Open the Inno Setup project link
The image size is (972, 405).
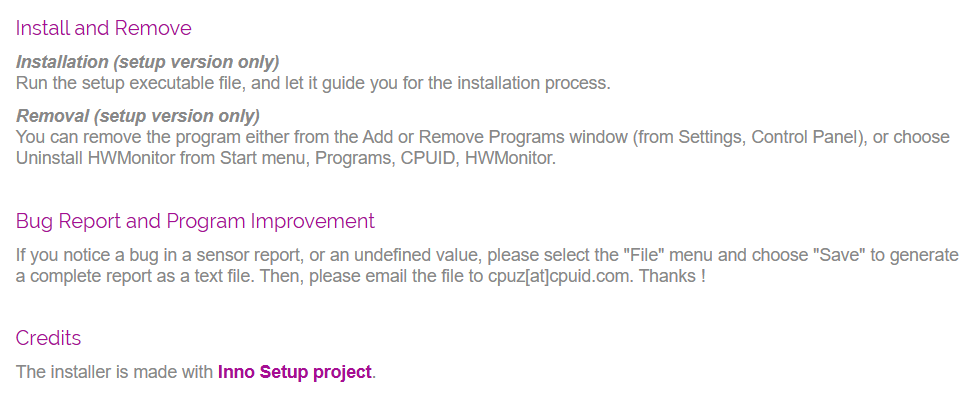[x=294, y=372]
